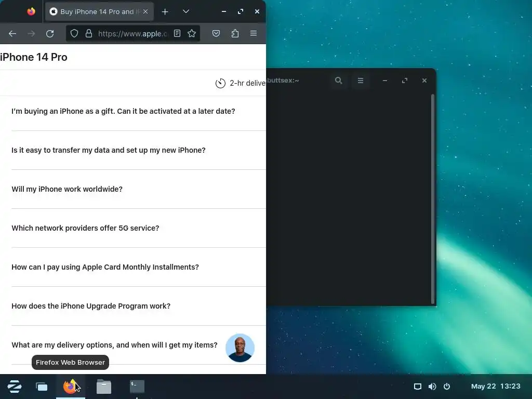
Task: Click the site security padlock icon
Action: click(89, 33)
